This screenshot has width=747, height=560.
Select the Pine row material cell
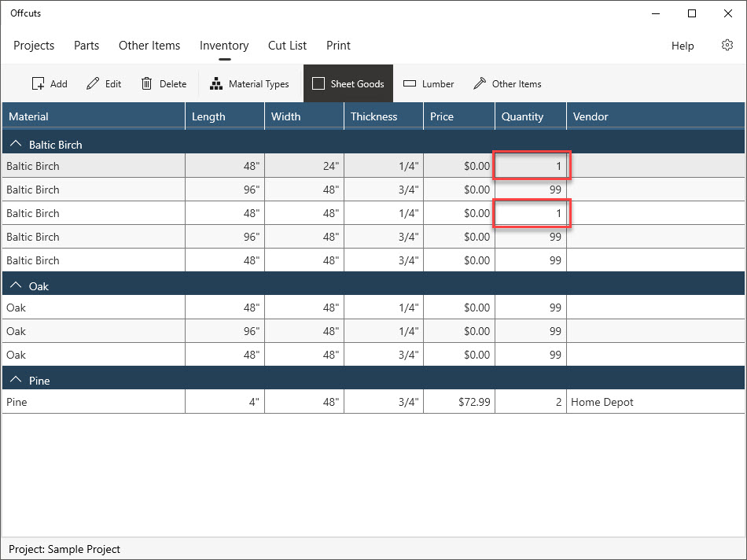point(94,402)
